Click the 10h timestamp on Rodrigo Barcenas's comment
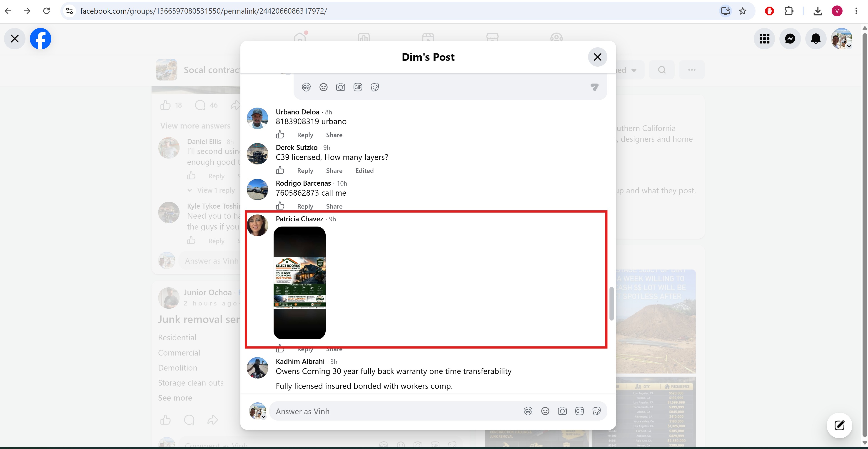868x449 pixels. click(342, 184)
